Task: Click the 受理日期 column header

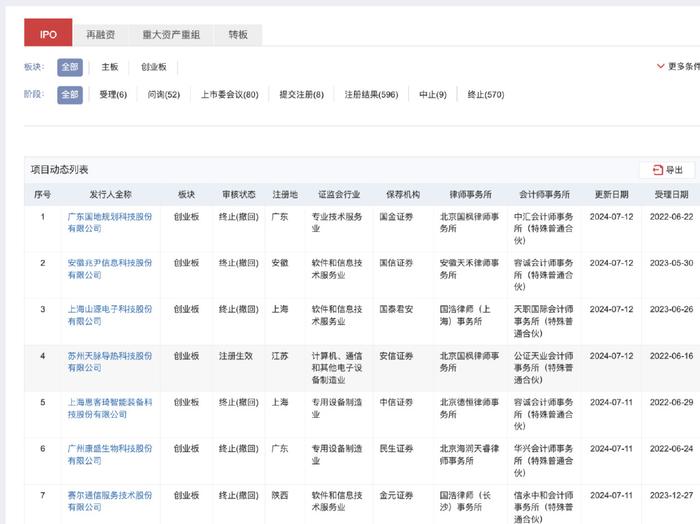Action: click(671, 195)
